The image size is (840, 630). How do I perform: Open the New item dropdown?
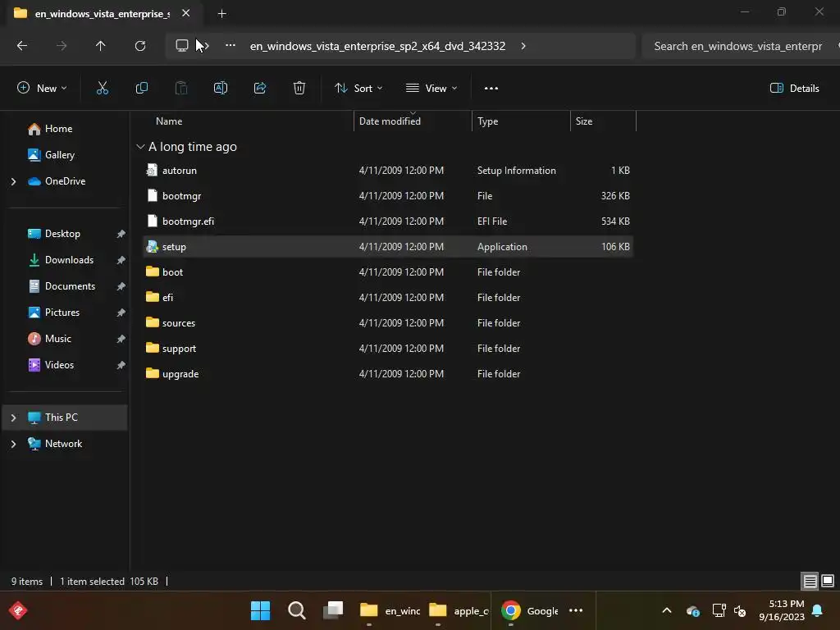[42, 89]
